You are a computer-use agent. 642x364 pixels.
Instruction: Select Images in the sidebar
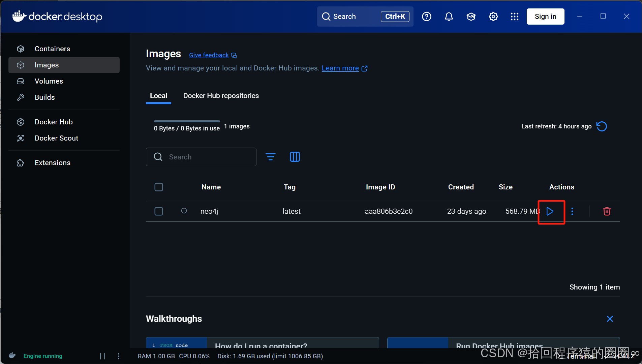(64, 65)
